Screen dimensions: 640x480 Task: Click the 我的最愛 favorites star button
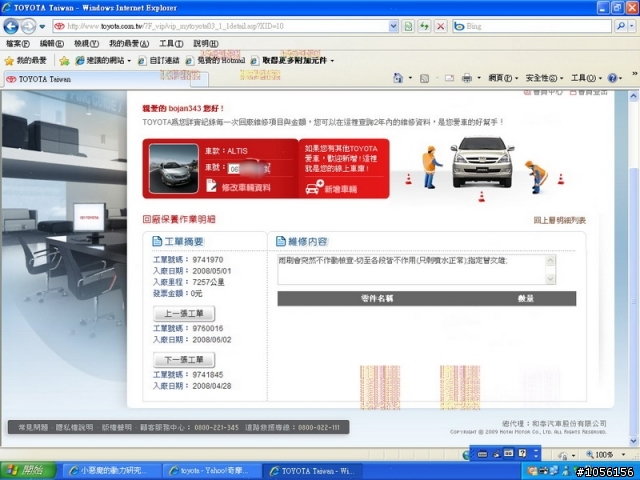25,61
